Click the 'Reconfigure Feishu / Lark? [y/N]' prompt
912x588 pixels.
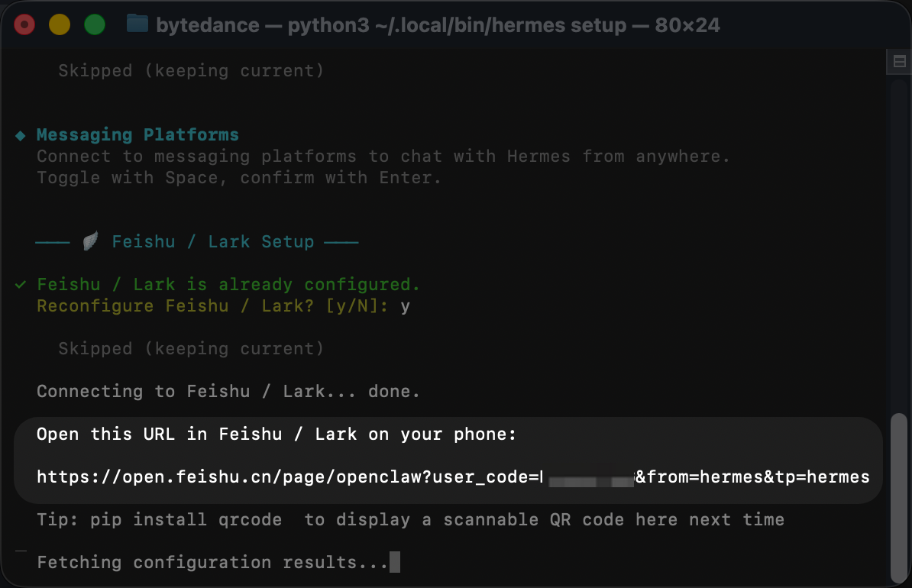[x=213, y=306]
